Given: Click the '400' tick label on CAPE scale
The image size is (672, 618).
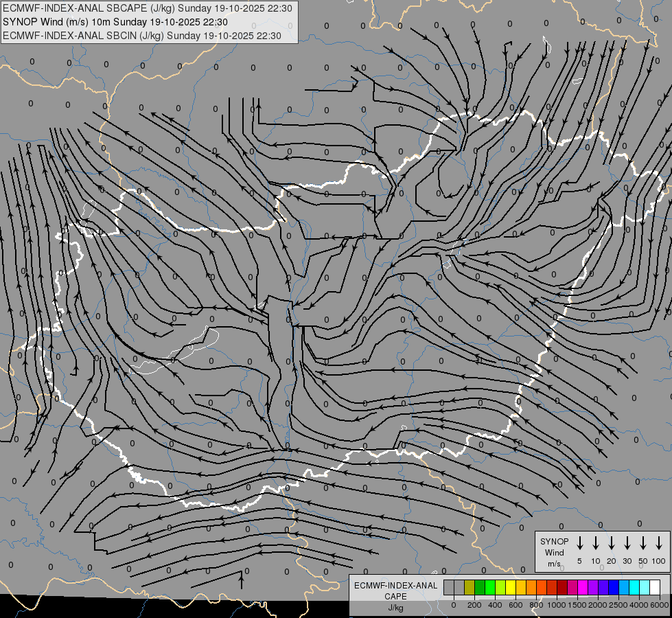Looking at the screenshot, I should point(495,605).
